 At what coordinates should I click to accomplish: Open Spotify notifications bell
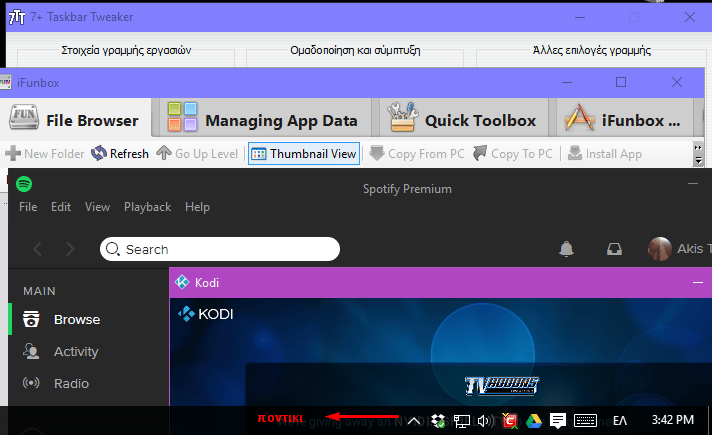(566, 249)
